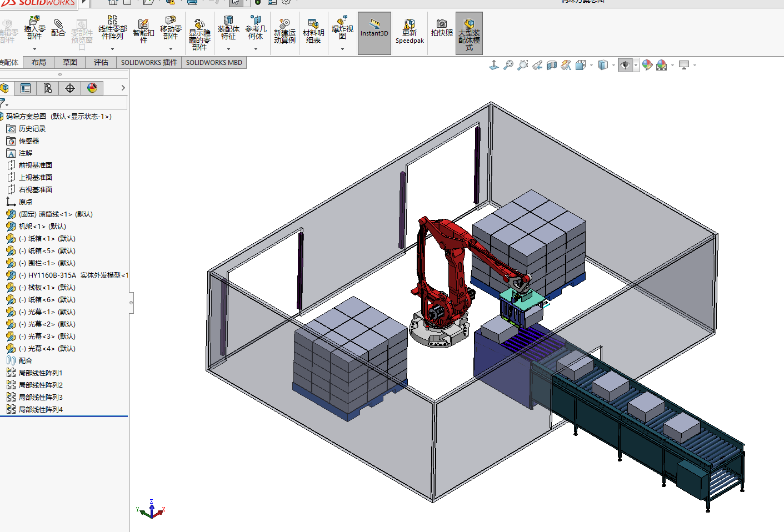Click the 配合 (Mate) paperclip tool
The width and height of the screenshot is (784, 532).
click(58, 28)
